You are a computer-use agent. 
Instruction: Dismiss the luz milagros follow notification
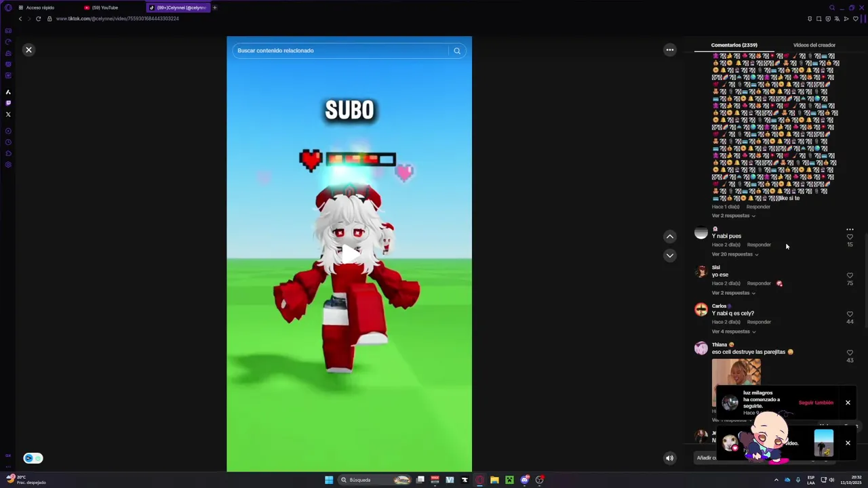(x=848, y=403)
